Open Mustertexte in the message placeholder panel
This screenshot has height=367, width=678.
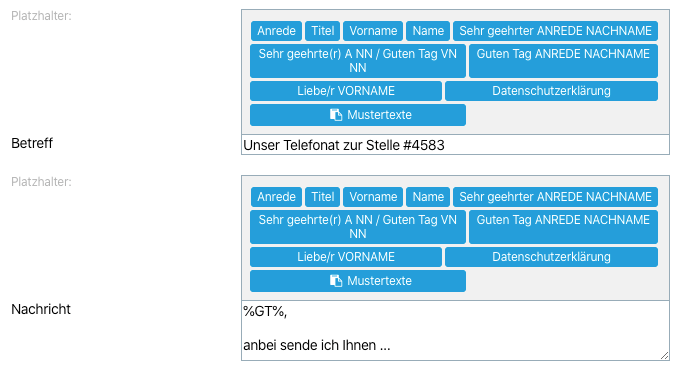358,281
